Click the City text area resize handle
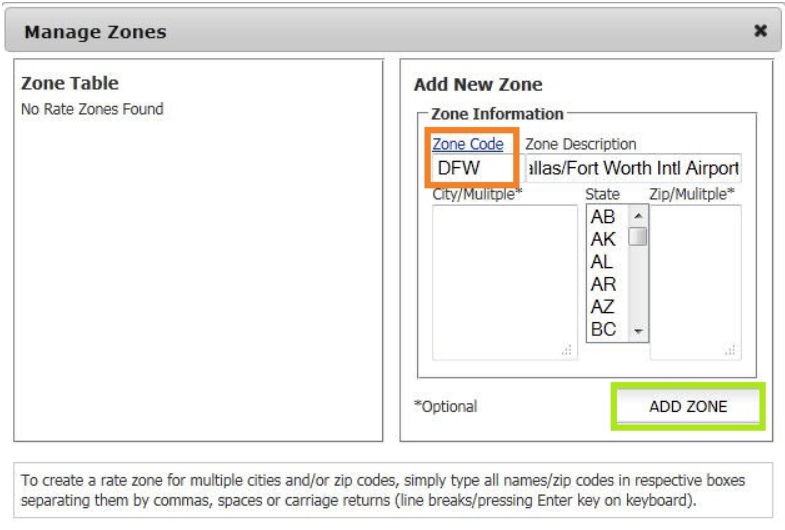 pyautogui.click(x=565, y=350)
